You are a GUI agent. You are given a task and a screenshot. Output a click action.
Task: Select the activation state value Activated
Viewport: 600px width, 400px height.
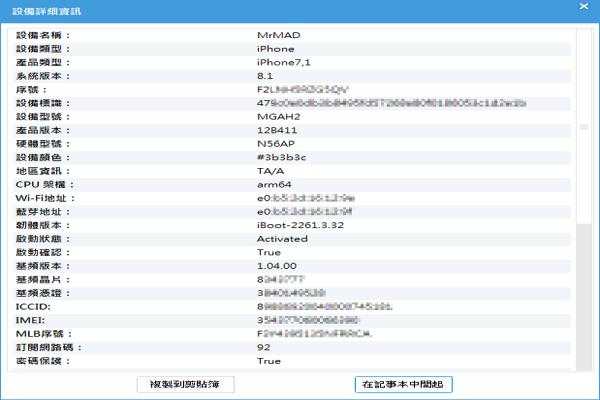(282, 239)
